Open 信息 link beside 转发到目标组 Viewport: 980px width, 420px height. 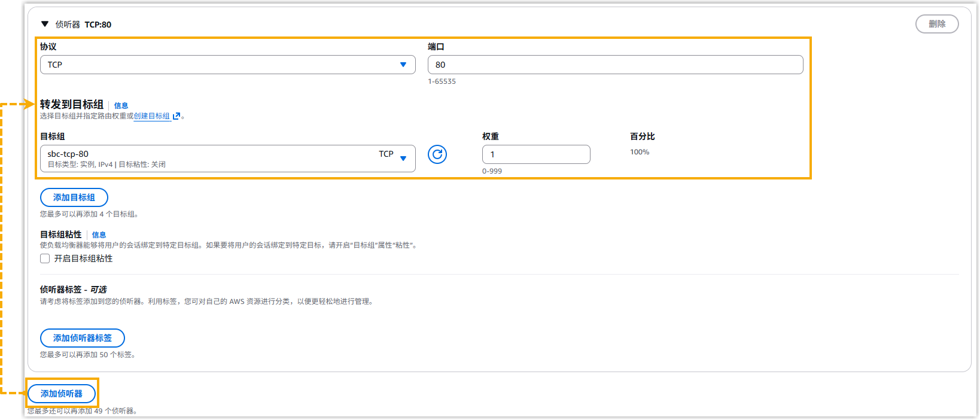(x=121, y=106)
